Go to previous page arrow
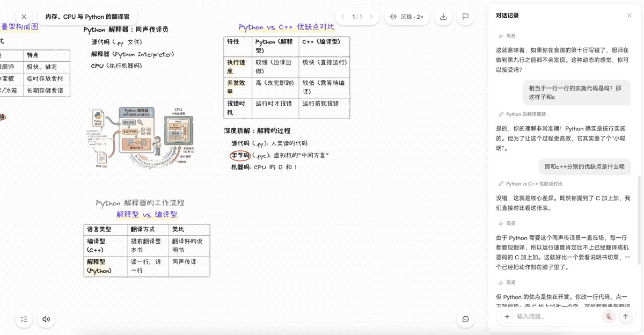This screenshot has height=335, width=644. coord(345,17)
